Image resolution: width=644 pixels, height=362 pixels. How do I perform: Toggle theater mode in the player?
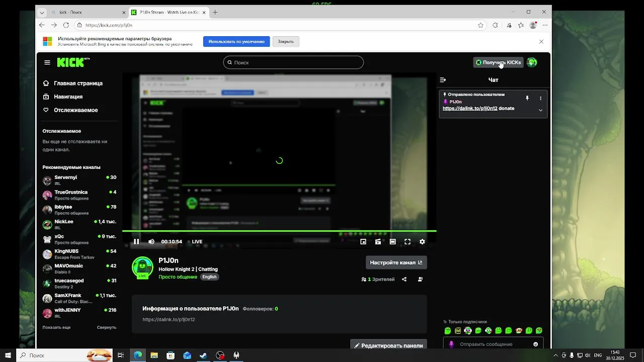tap(392, 242)
